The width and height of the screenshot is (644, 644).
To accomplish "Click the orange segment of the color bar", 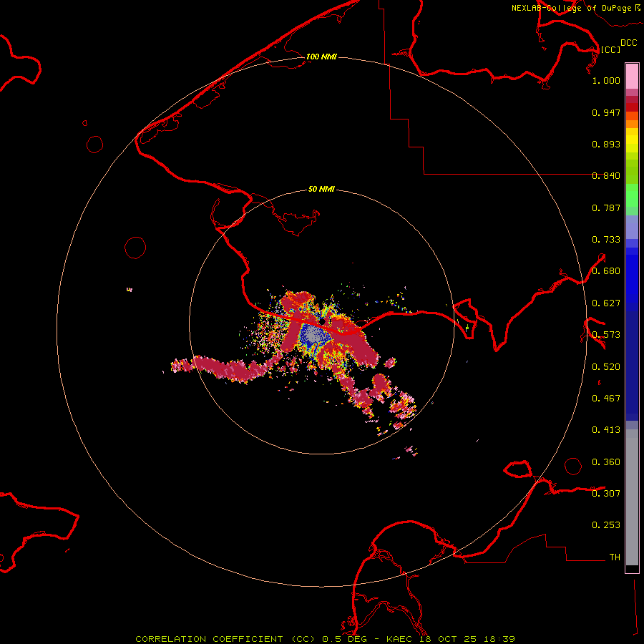I will 632,119.
